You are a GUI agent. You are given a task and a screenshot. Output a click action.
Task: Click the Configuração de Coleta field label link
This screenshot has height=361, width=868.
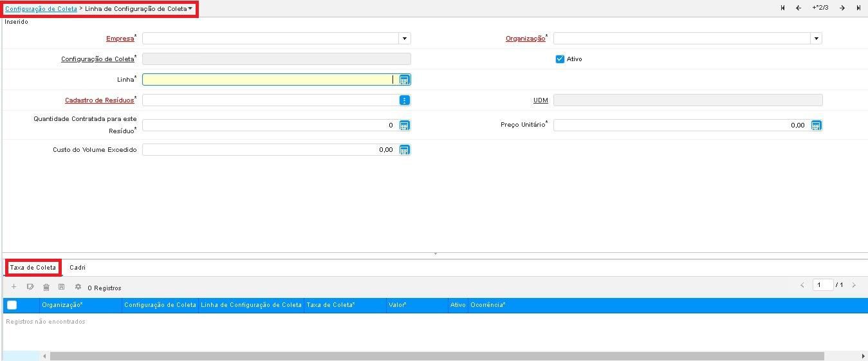tap(98, 59)
